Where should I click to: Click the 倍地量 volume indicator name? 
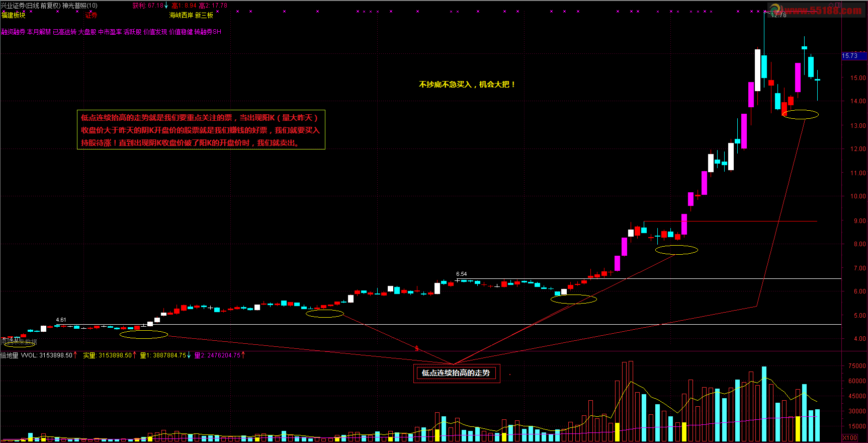tap(10, 355)
